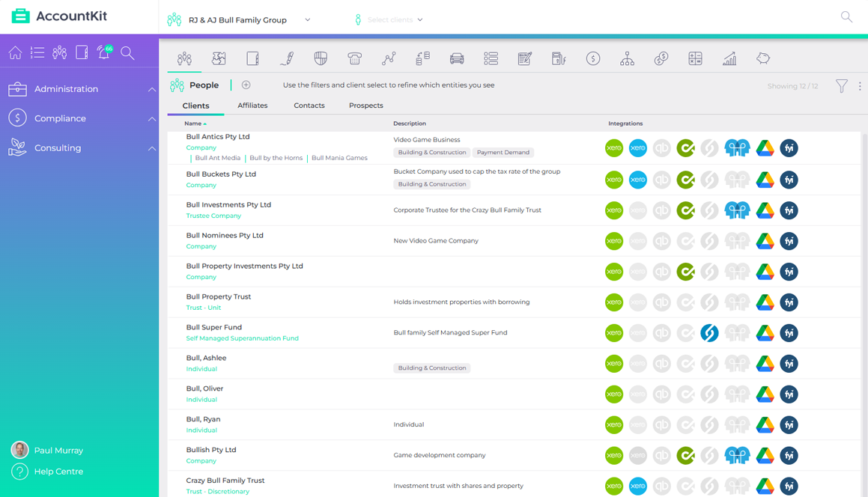Viewport: 868px width, 497px height.
Task: Select the telephone toolbar icon
Action: coord(355,58)
